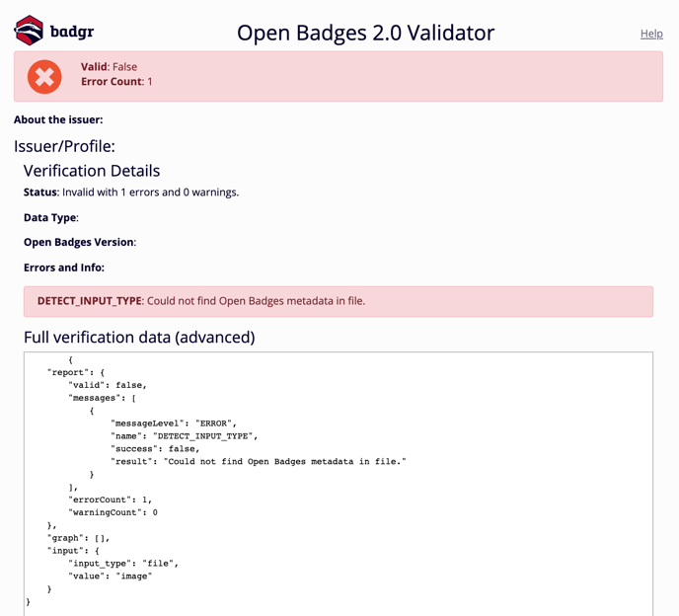
Task: Click the 'Data Type:' label
Action: click(x=51, y=217)
